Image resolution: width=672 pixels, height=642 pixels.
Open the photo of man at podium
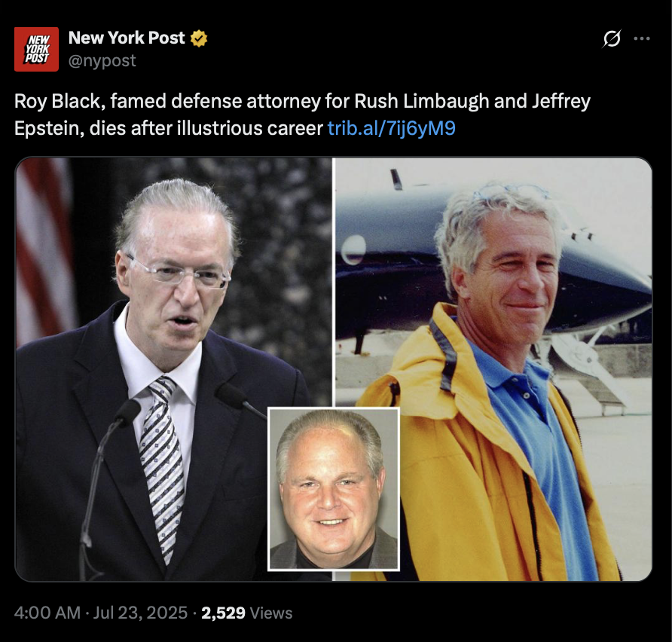tap(173, 368)
